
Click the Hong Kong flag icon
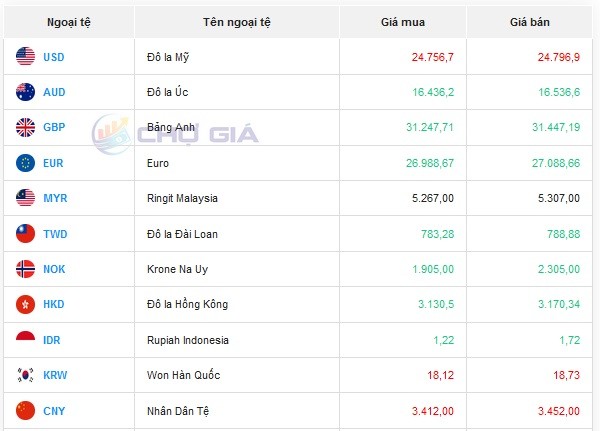(x=26, y=304)
